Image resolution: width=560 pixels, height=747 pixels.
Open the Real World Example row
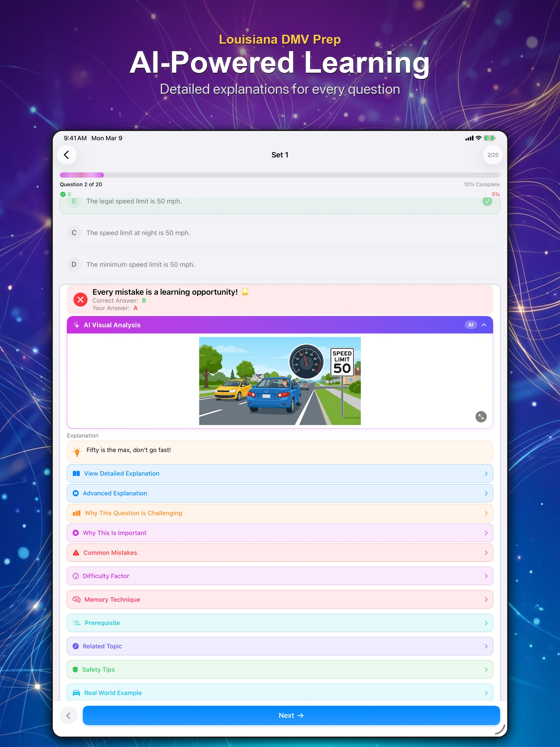tap(280, 693)
